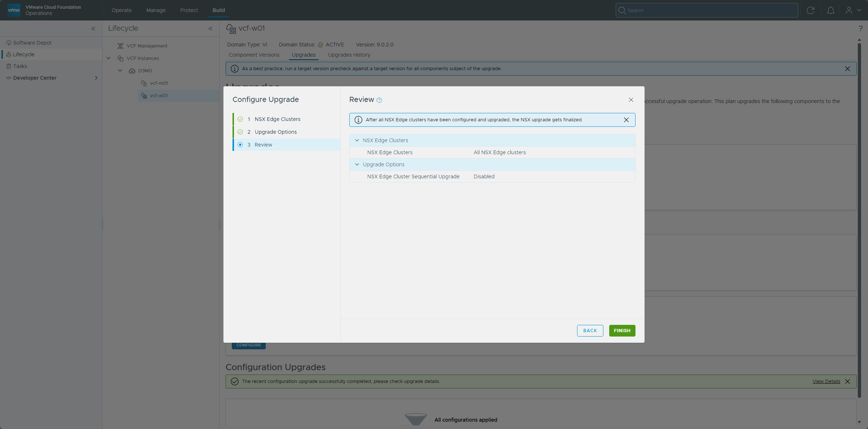Collapse the left navigation sidebar
This screenshot has width=868, height=429.
click(93, 29)
